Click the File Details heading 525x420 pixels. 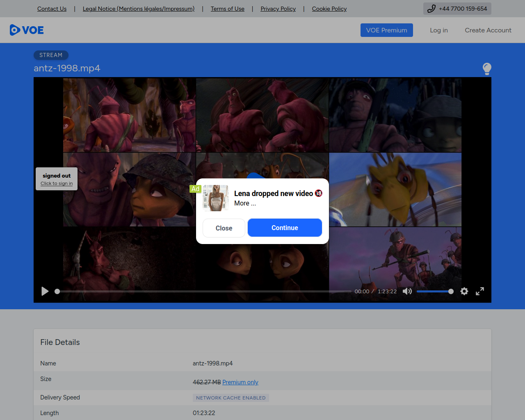coord(60,342)
